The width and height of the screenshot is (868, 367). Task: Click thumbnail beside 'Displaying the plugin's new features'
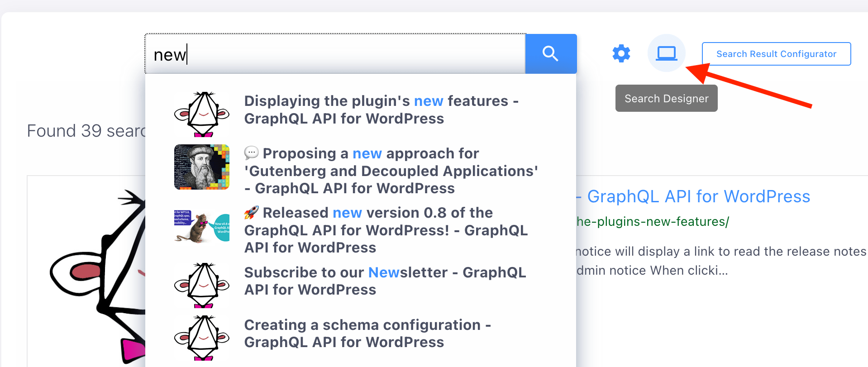[202, 114]
